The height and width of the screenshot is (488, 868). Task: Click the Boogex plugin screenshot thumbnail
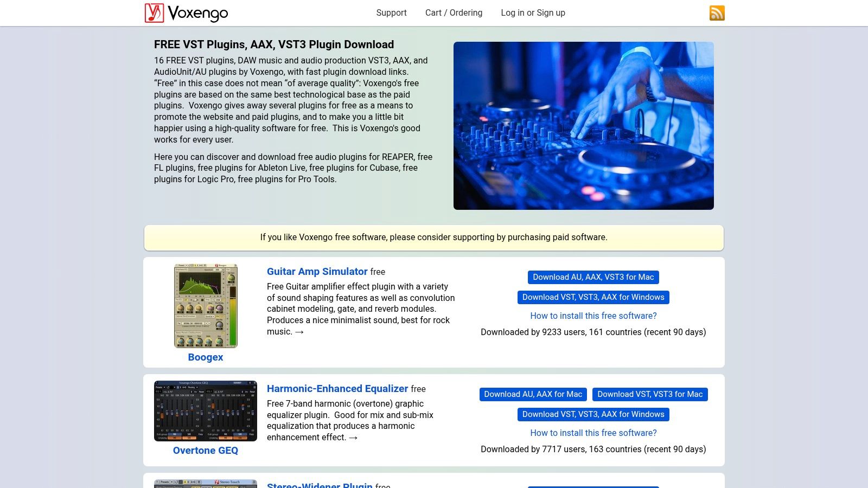point(206,306)
